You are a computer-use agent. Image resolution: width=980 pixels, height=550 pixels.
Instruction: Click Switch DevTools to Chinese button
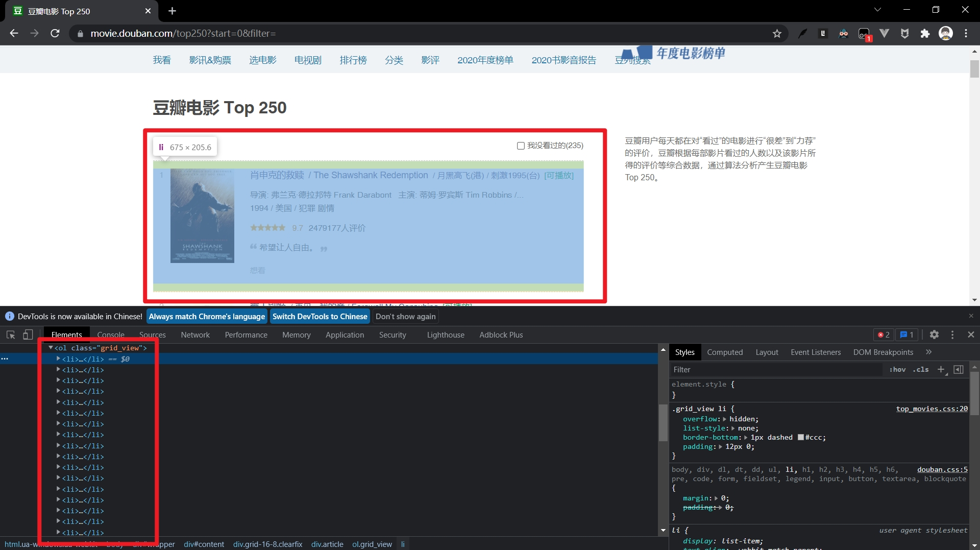click(x=320, y=316)
